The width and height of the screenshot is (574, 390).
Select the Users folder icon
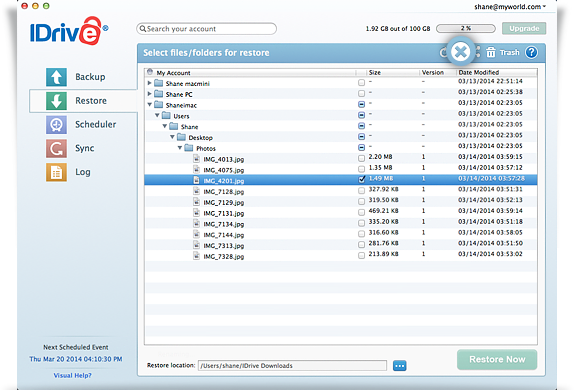tap(166, 115)
